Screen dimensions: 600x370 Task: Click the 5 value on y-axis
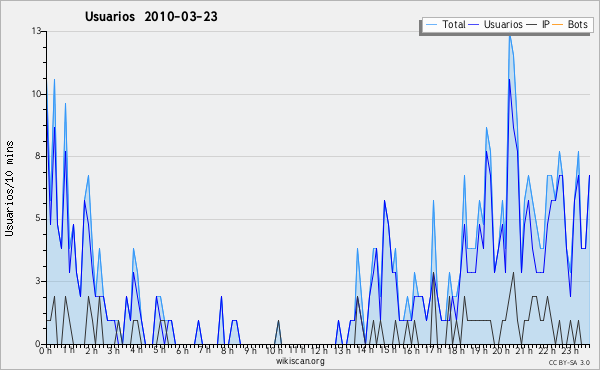click(39, 219)
